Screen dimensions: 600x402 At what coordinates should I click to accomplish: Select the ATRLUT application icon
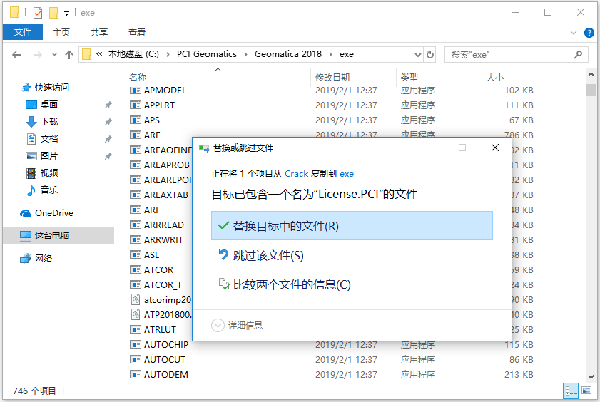(135, 329)
